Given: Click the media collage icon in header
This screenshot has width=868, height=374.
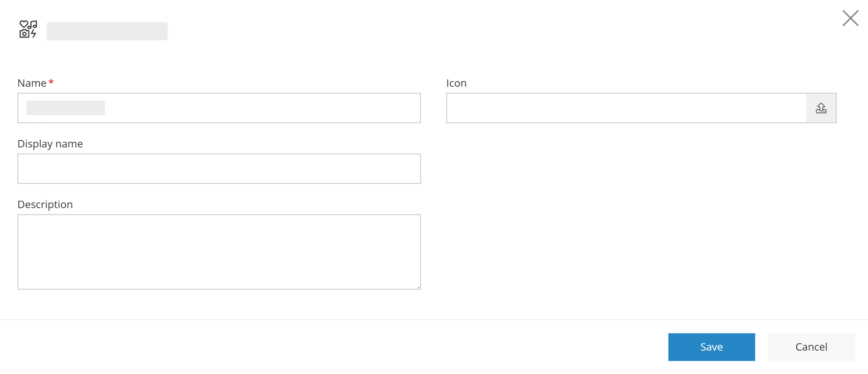Looking at the screenshot, I should [x=28, y=29].
